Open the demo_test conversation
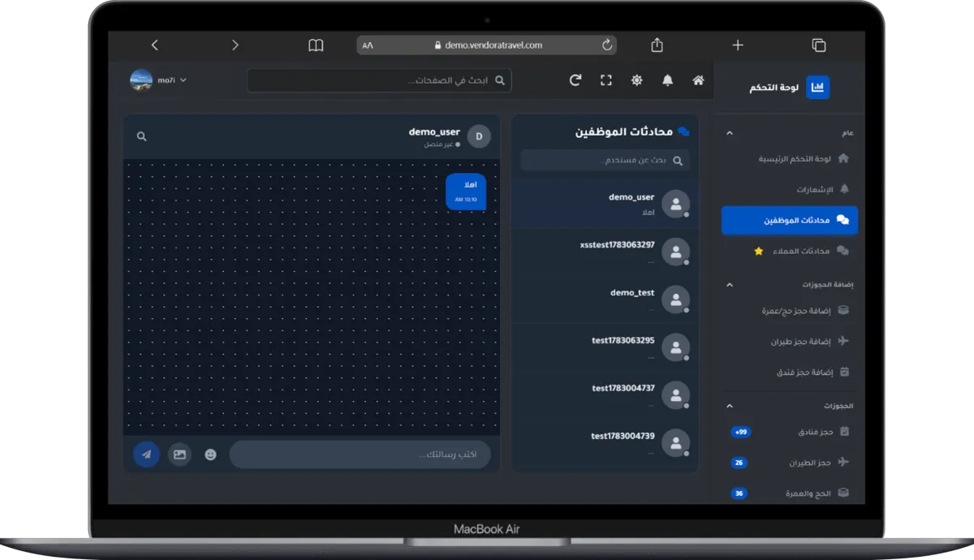974x560 pixels. pyautogui.click(x=605, y=299)
